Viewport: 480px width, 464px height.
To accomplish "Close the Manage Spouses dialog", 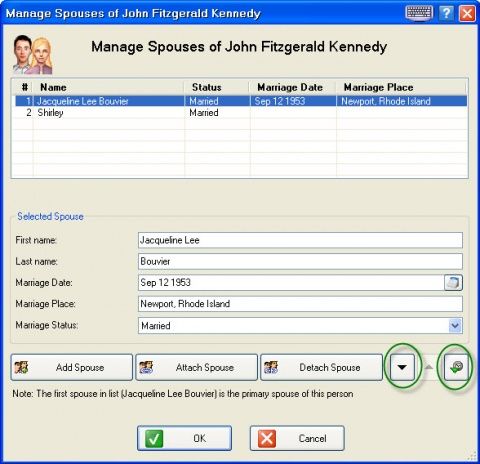I will (x=467, y=13).
